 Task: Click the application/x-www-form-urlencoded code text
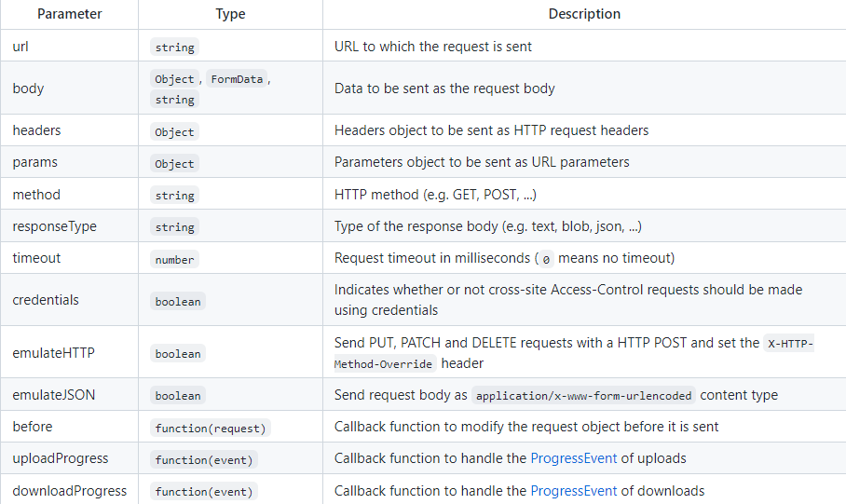click(584, 396)
